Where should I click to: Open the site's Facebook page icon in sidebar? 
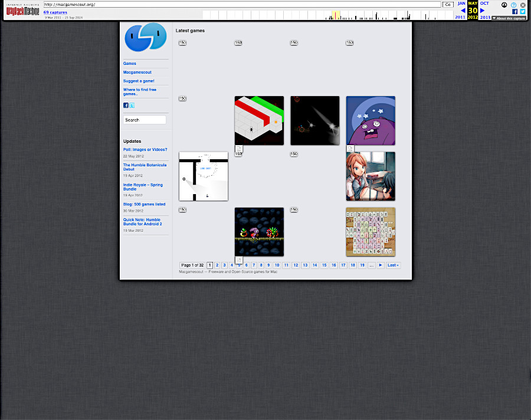point(126,106)
